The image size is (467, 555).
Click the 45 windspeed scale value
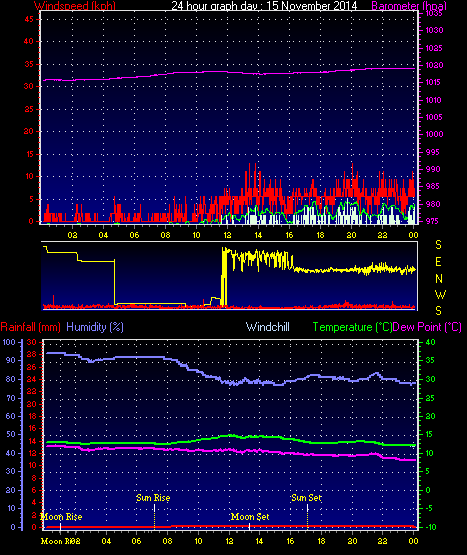(x=29, y=19)
